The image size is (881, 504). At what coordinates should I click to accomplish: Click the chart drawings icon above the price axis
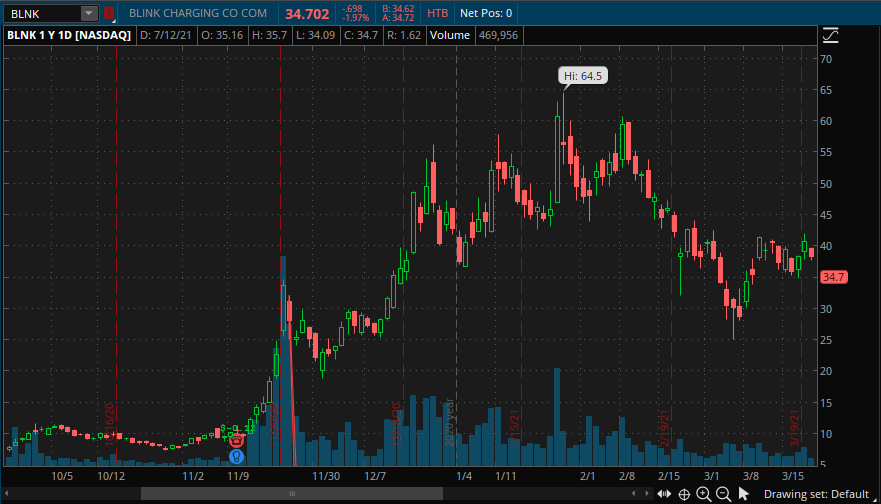tap(830, 35)
